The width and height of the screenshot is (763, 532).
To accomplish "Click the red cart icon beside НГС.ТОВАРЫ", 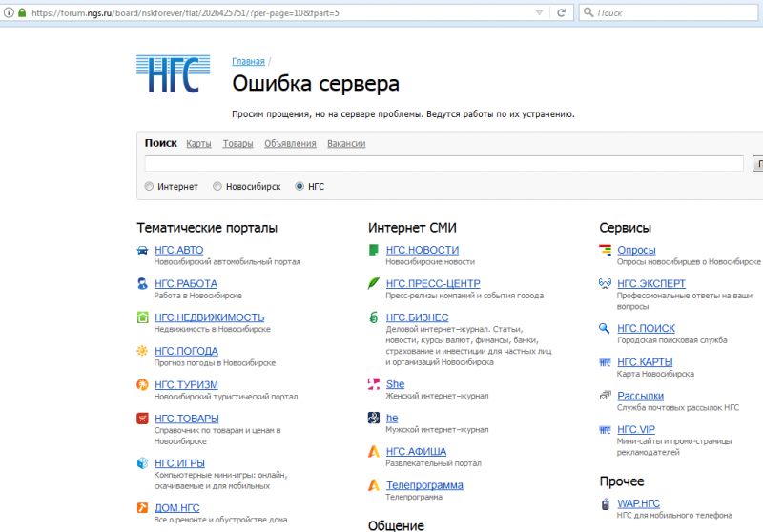I will tap(142, 419).
